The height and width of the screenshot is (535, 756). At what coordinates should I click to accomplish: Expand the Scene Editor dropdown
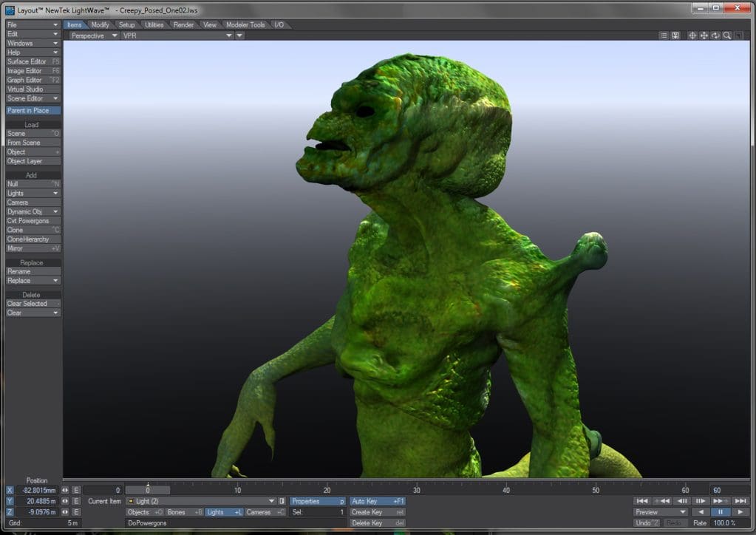pyautogui.click(x=33, y=98)
